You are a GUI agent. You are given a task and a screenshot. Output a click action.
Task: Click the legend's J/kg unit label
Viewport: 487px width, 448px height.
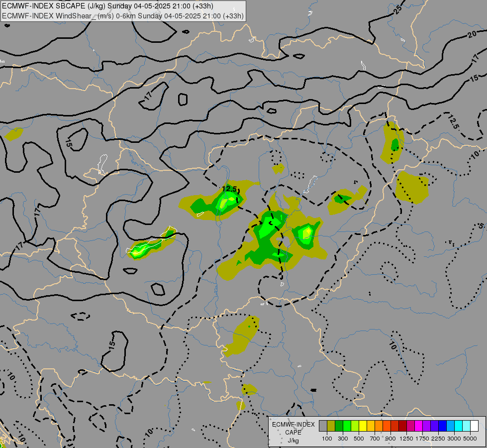[x=293, y=441]
